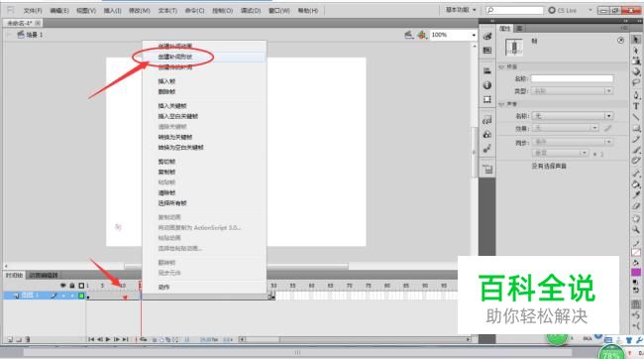
Task: Click the frame label 名称 input field
Action: [572, 78]
